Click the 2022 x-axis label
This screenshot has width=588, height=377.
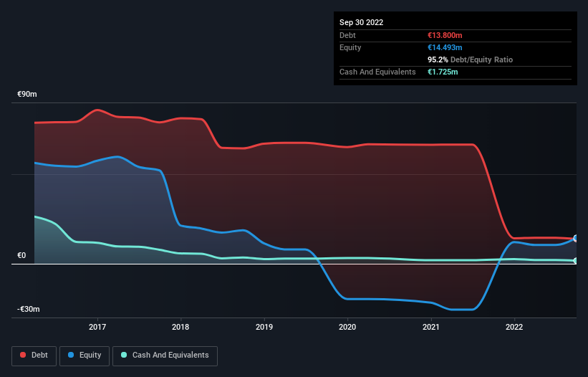pos(514,327)
